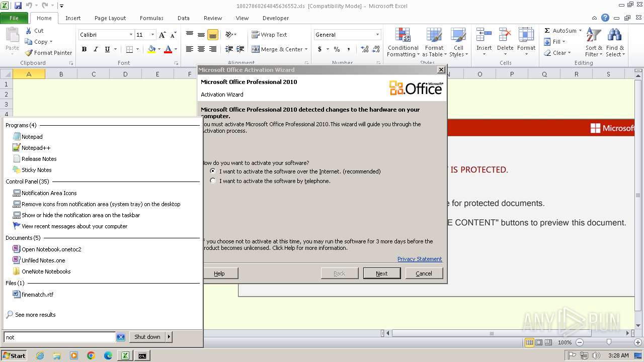644x362 pixels.
Task: Open General number format dropdown
Action: (x=377, y=35)
